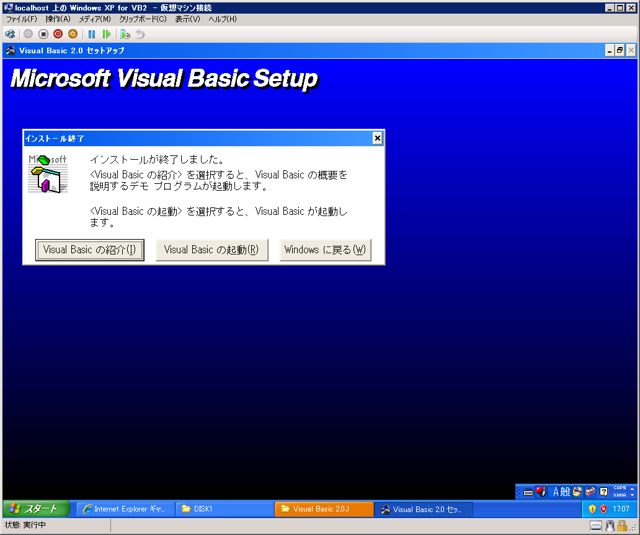Click the red ball IME style icon

pyautogui.click(x=541, y=491)
